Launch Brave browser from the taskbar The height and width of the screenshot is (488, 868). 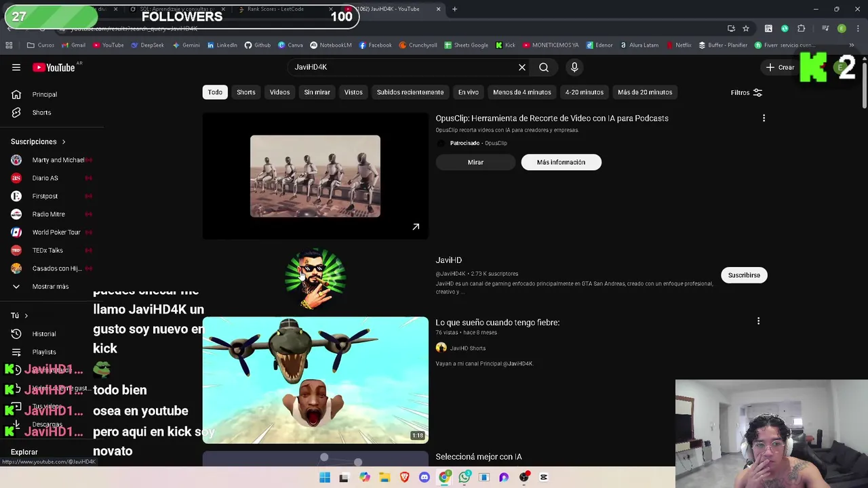click(405, 477)
